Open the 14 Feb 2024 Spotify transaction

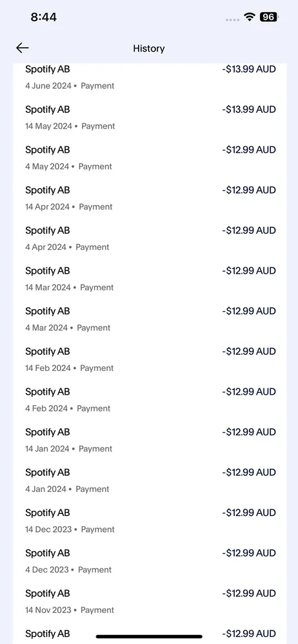tap(150, 359)
